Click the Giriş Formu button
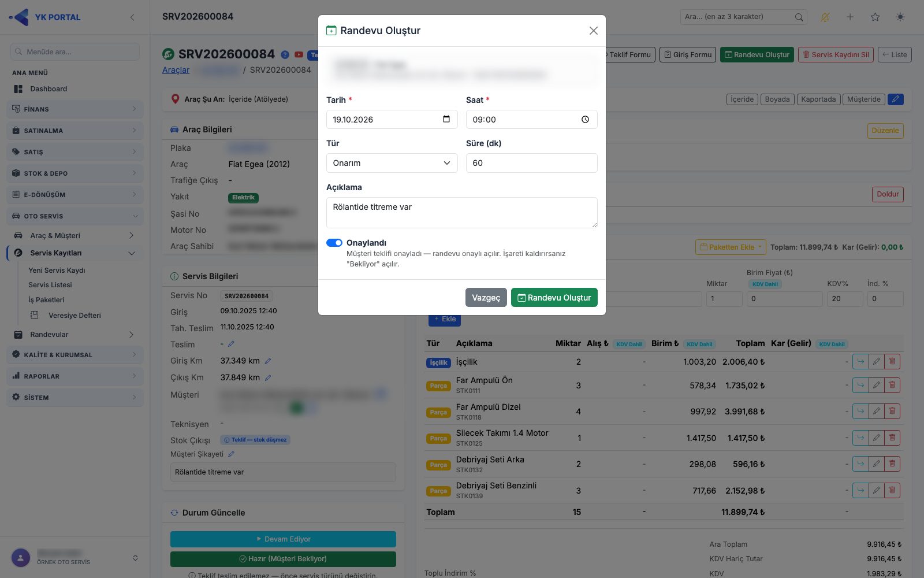This screenshot has height=578, width=924. click(688, 54)
